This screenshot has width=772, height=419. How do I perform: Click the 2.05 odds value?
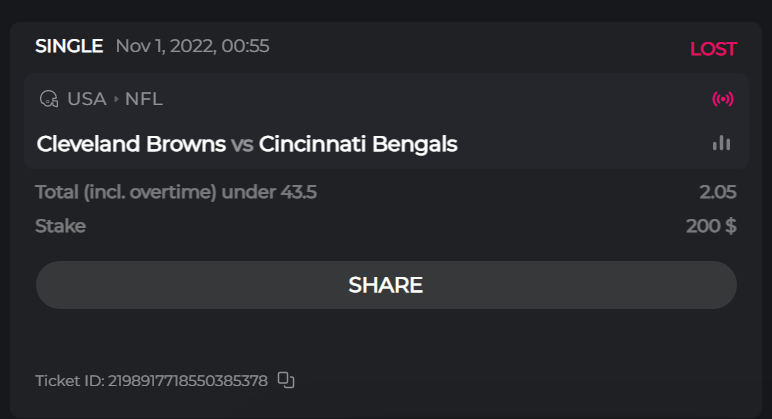718,192
